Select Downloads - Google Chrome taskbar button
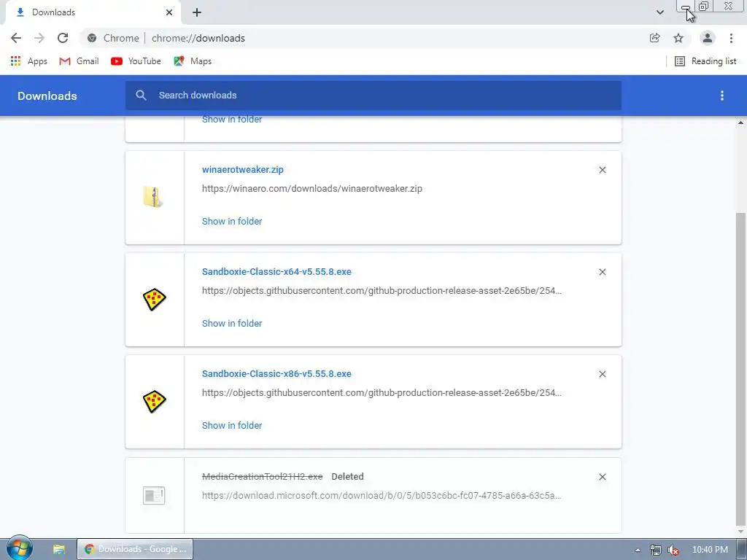747x560 pixels. [135, 549]
